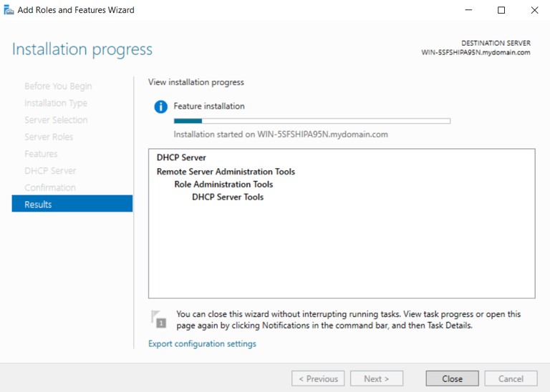Minimize the wizard window
Screen dimensions: 550x392
[x=468, y=10]
